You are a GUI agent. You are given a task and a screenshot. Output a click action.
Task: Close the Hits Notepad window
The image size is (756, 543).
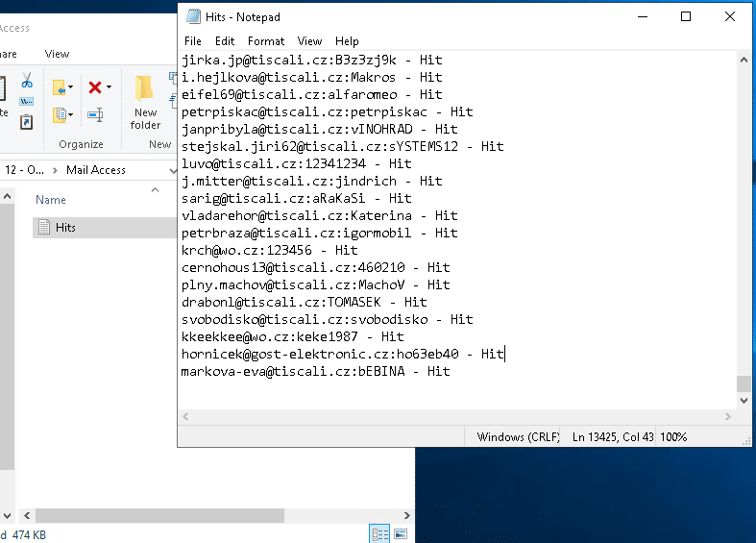coord(730,17)
